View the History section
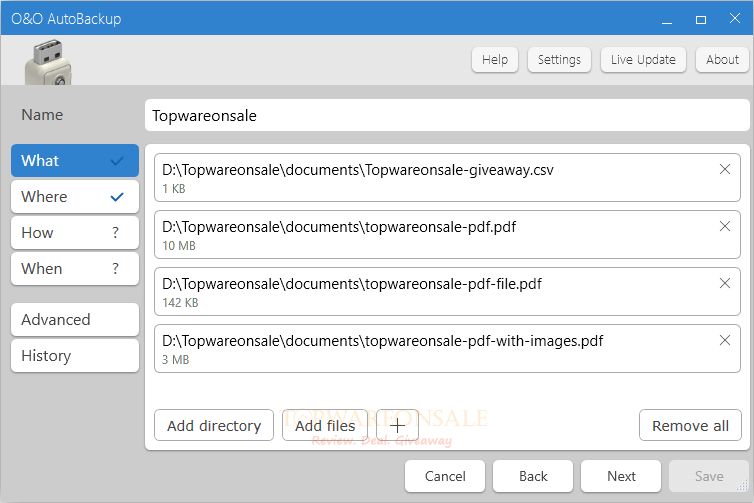The width and height of the screenshot is (754, 503). 75,356
